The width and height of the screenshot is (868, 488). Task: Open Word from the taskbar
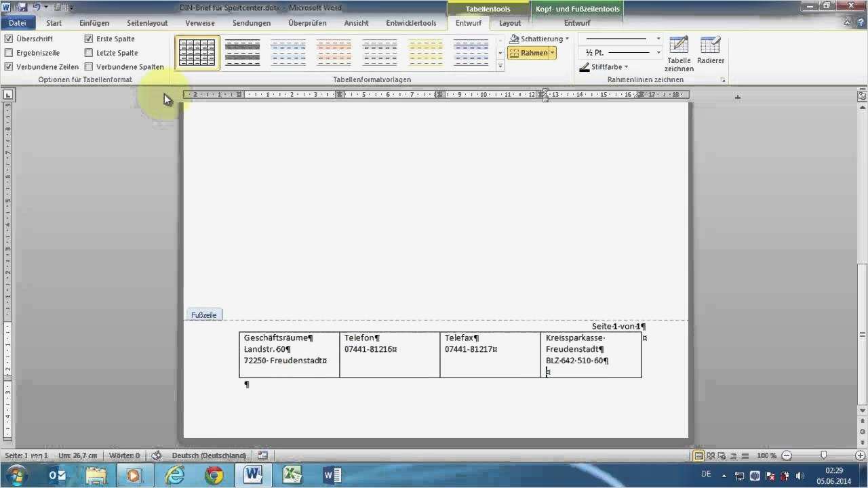click(253, 474)
